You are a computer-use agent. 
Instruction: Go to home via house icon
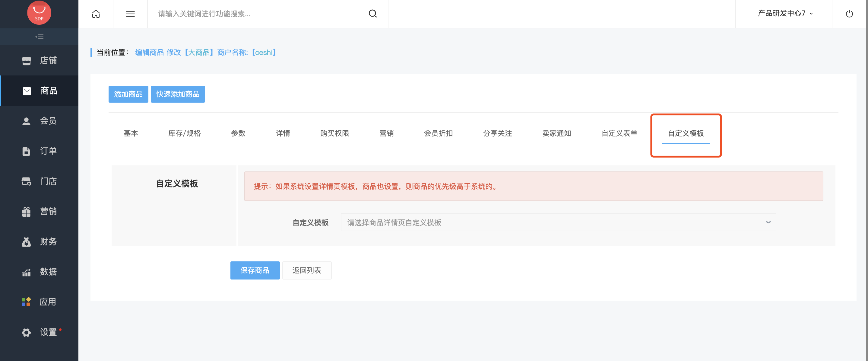[96, 14]
